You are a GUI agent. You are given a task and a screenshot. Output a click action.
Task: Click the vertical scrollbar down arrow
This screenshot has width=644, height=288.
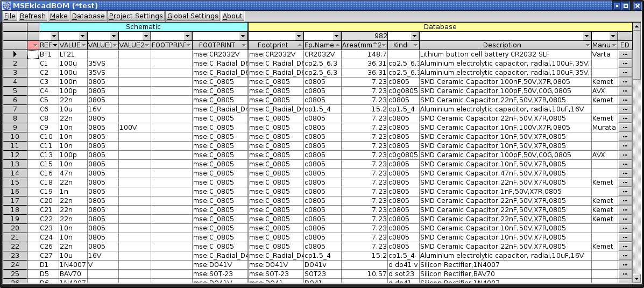pos(637,278)
